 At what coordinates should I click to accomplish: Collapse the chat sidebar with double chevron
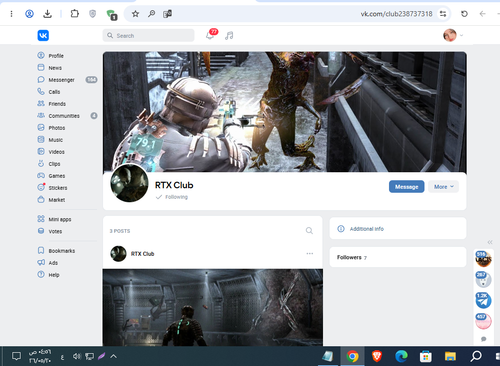[490, 242]
